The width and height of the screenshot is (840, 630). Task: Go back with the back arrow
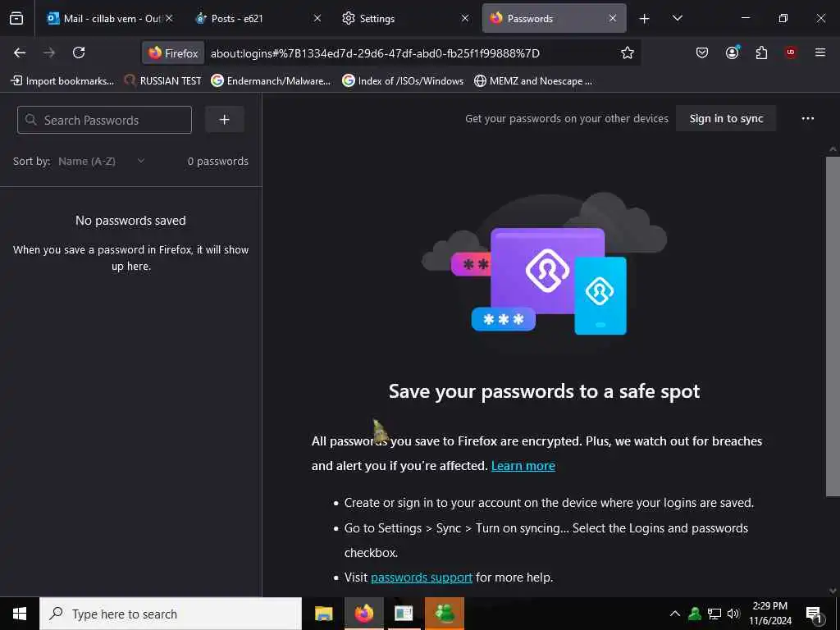pos(20,52)
